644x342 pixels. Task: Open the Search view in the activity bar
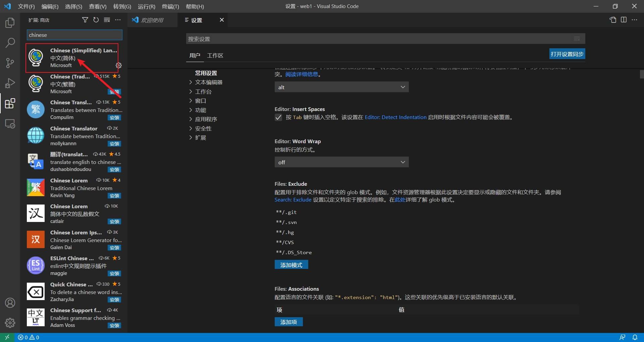click(x=10, y=43)
